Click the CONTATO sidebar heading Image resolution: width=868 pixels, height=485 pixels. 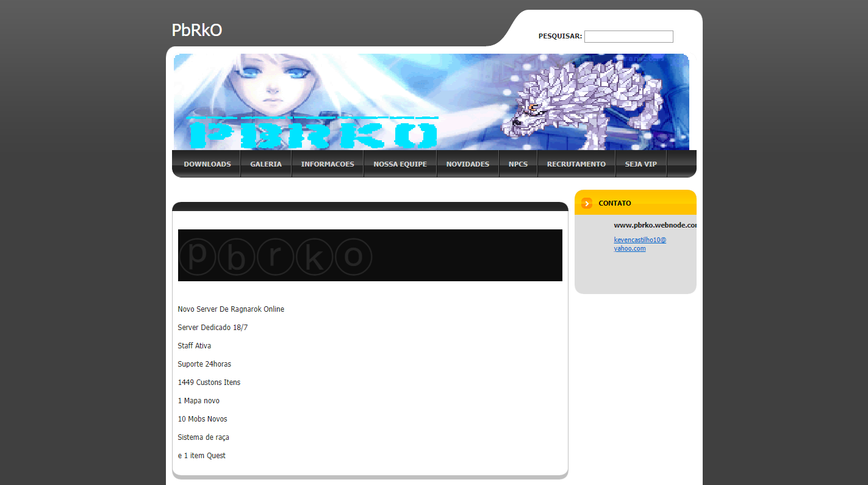[x=615, y=203]
